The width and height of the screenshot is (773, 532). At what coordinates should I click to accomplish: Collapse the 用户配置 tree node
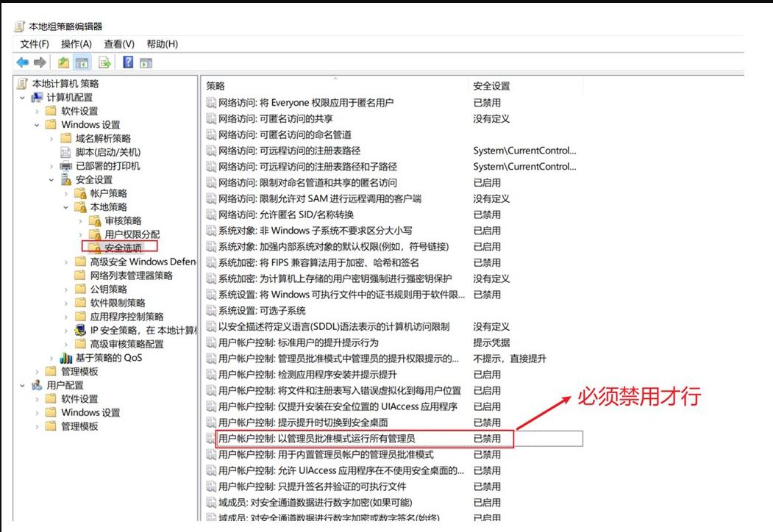pos(23,385)
